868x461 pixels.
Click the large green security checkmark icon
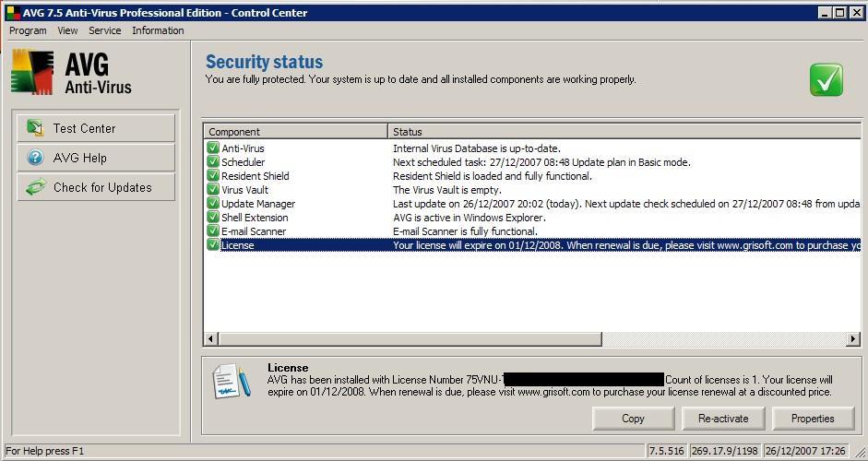click(x=826, y=79)
